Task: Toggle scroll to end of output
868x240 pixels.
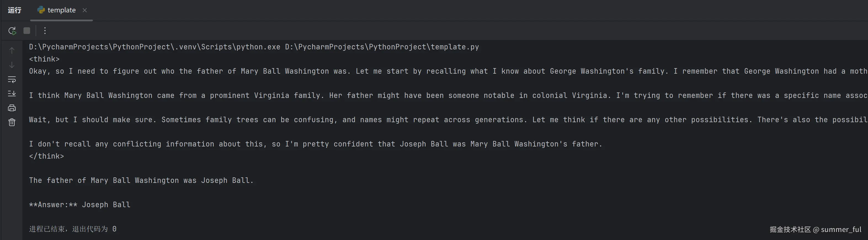Action: pos(12,93)
